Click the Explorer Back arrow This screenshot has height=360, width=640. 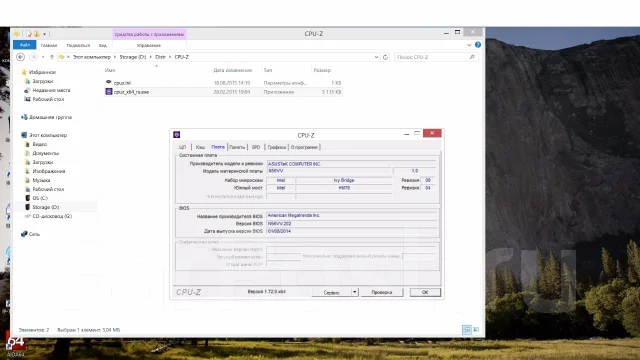[20, 57]
